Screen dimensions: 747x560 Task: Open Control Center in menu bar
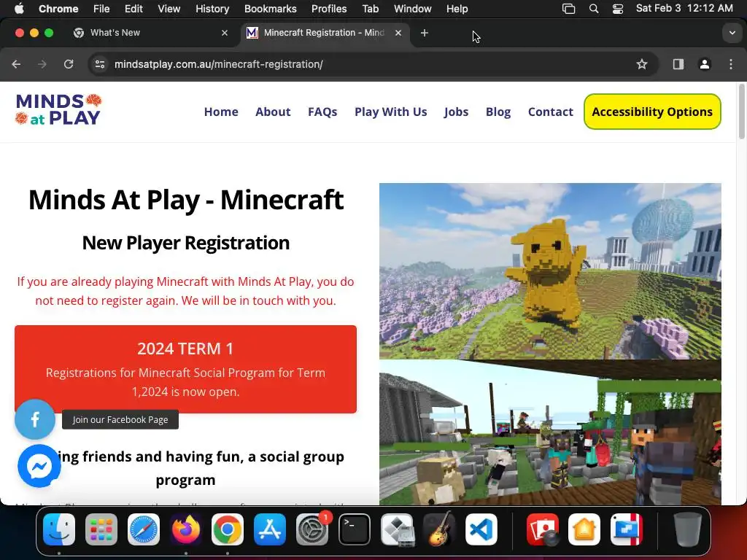click(x=618, y=9)
